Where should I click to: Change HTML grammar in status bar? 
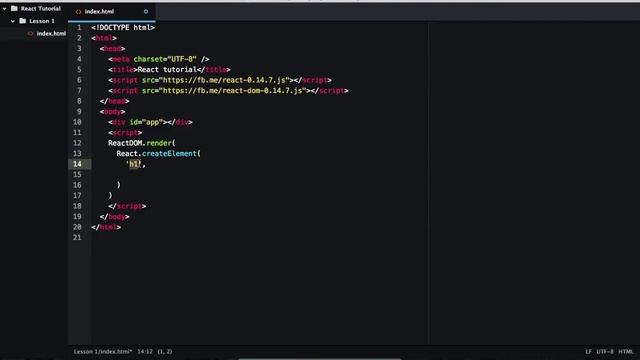click(x=626, y=351)
